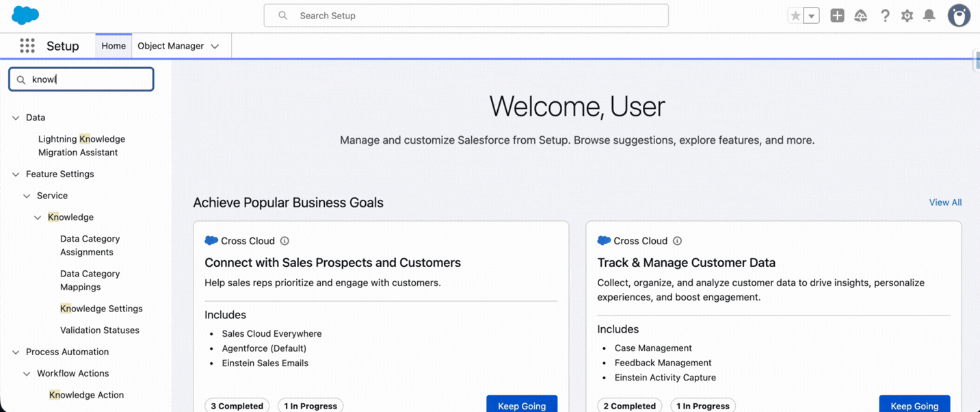Open the Setup gear menu
The height and width of the screenshot is (412, 980).
(907, 16)
